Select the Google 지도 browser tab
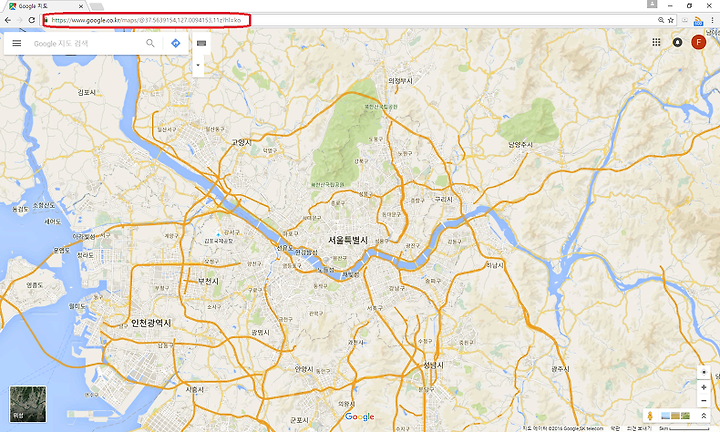 pos(45,6)
